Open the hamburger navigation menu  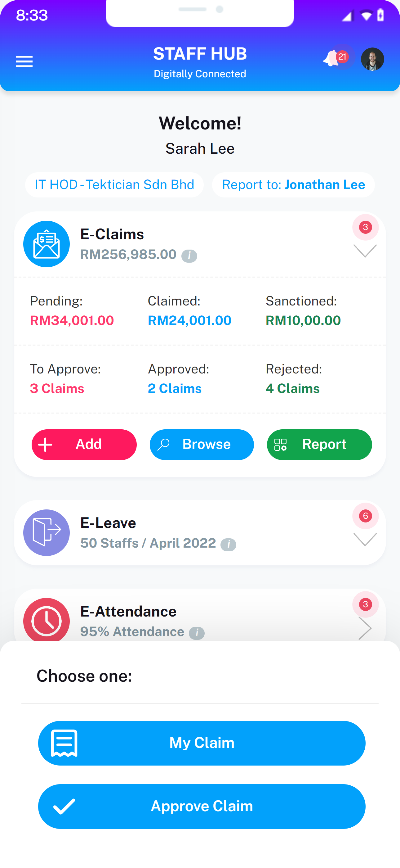[x=24, y=62]
